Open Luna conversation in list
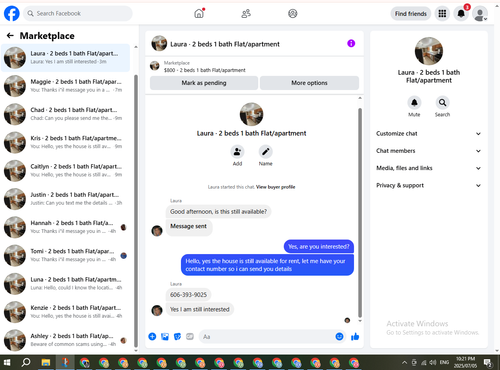The width and height of the screenshot is (500, 370). pos(66,284)
